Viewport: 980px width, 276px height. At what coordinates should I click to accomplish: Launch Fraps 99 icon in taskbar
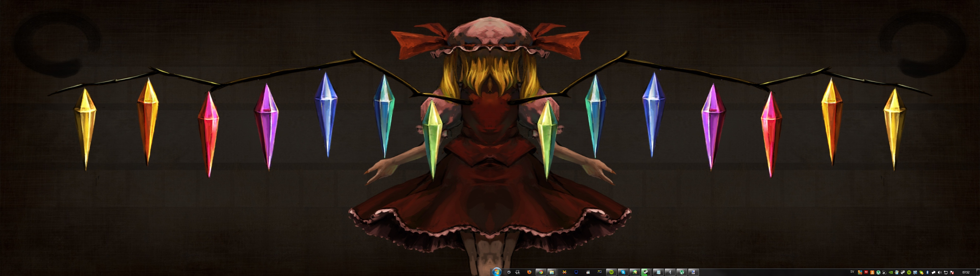[x=599, y=272]
